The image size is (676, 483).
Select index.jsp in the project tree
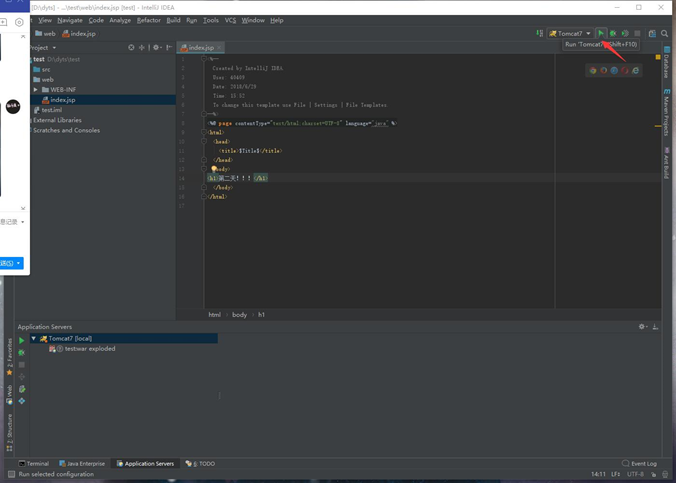(63, 100)
